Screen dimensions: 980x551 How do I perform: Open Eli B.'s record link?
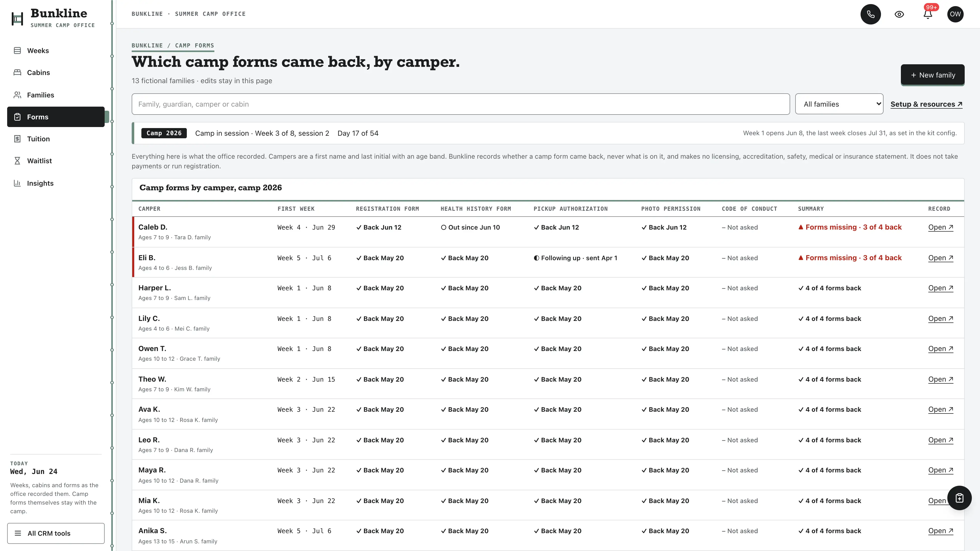point(940,258)
